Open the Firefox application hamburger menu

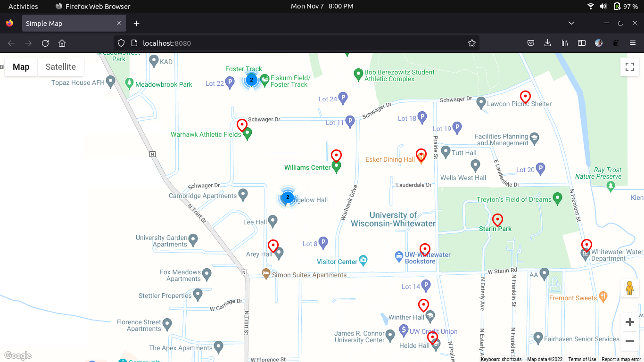coord(633,43)
